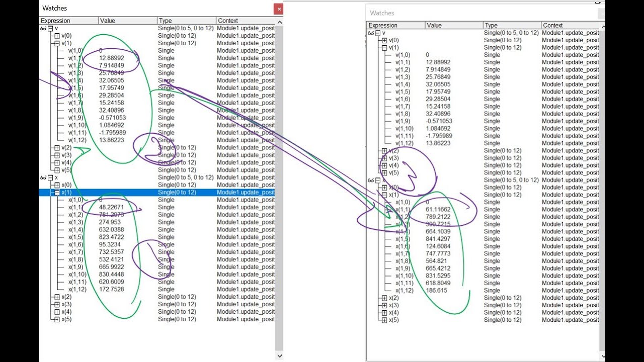Collapse v array in right Watches window
Screen dimensions: 644x362
[377, 33]
